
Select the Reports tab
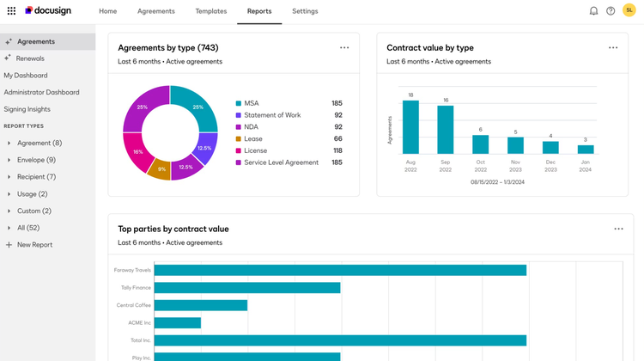click(259, 11)
